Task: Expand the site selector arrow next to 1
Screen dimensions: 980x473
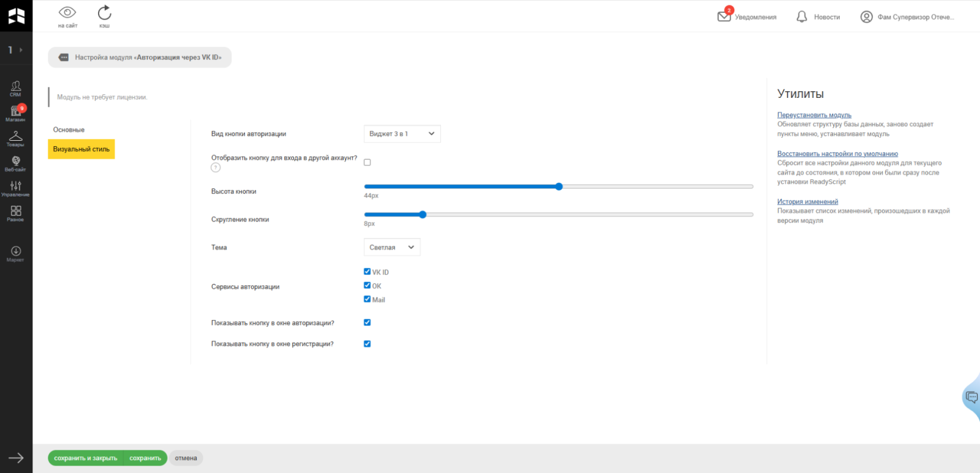Action: (x=21, y=50)
